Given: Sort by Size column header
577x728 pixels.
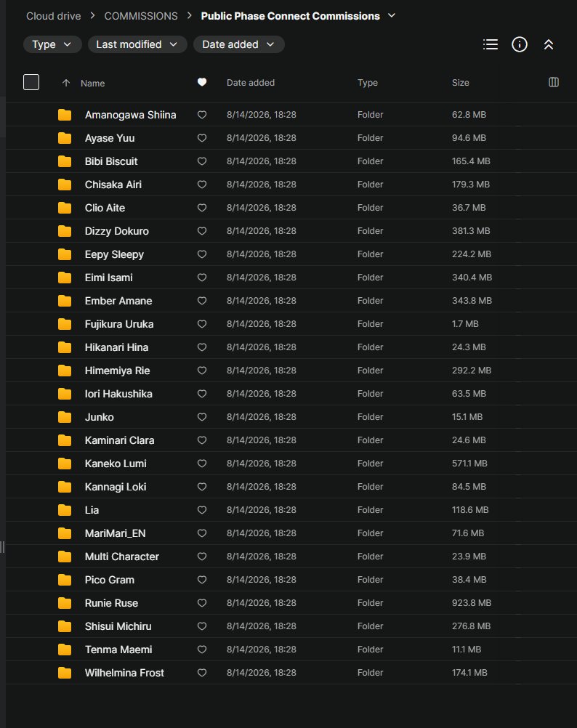Looking at the screenshot, I should pos(461,83).
